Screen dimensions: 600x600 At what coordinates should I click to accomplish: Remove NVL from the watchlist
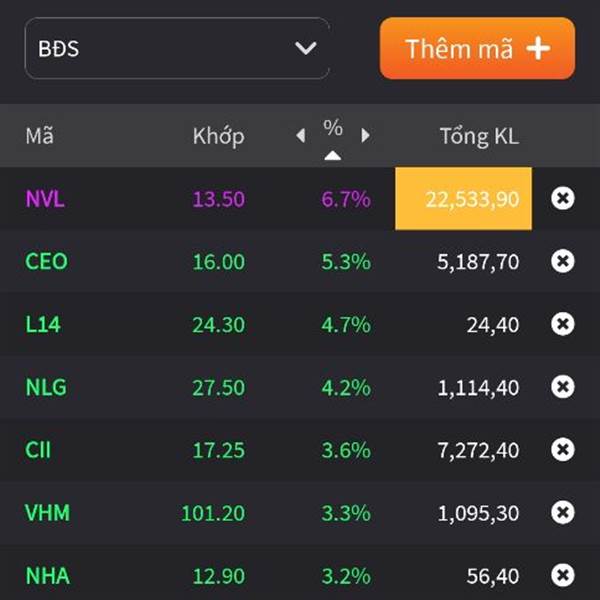click(x=563, y=198)
